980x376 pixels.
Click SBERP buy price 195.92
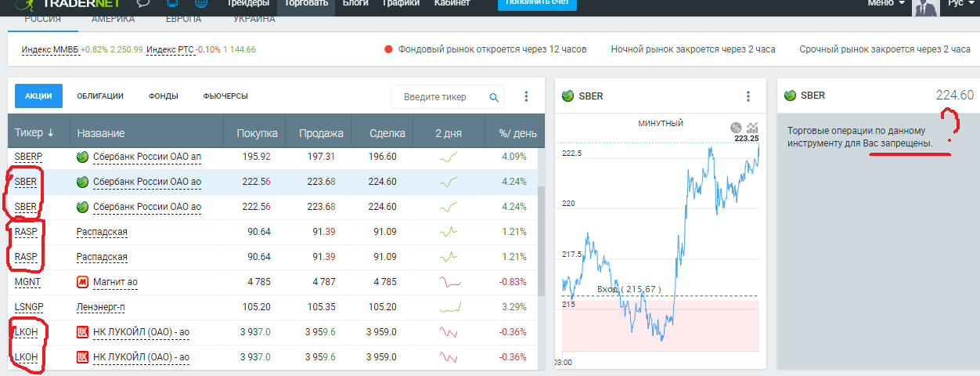257,157
